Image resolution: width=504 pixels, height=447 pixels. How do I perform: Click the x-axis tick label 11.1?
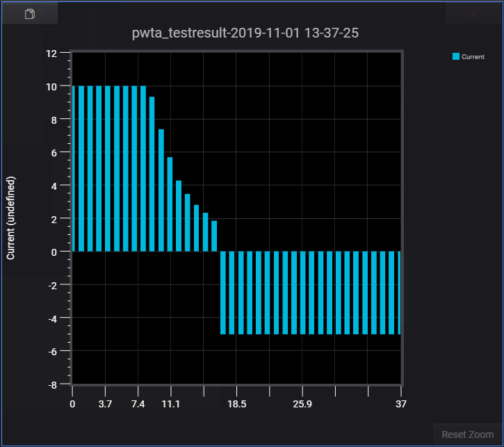(x=171, y=403)
